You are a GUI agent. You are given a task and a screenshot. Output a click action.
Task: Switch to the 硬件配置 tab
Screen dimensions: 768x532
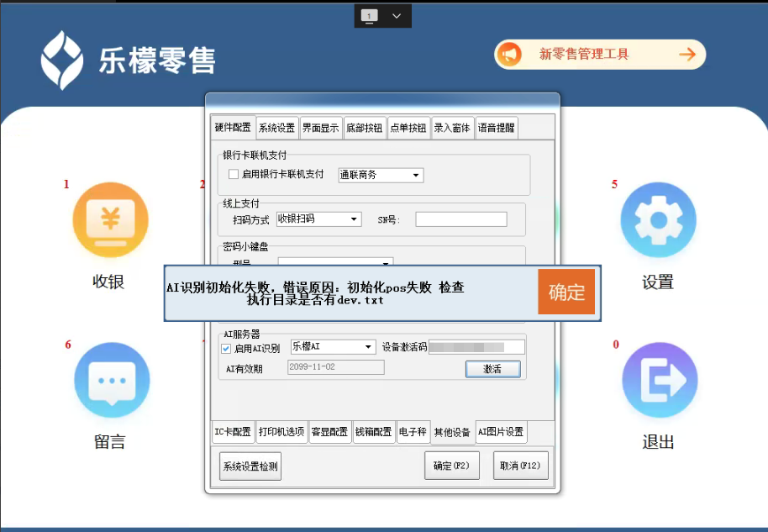tap(233, 128)
